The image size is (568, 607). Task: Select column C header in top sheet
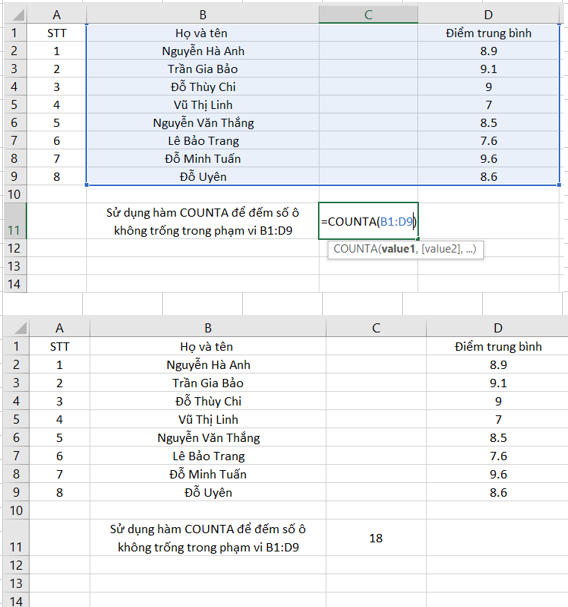pos(368,15)
